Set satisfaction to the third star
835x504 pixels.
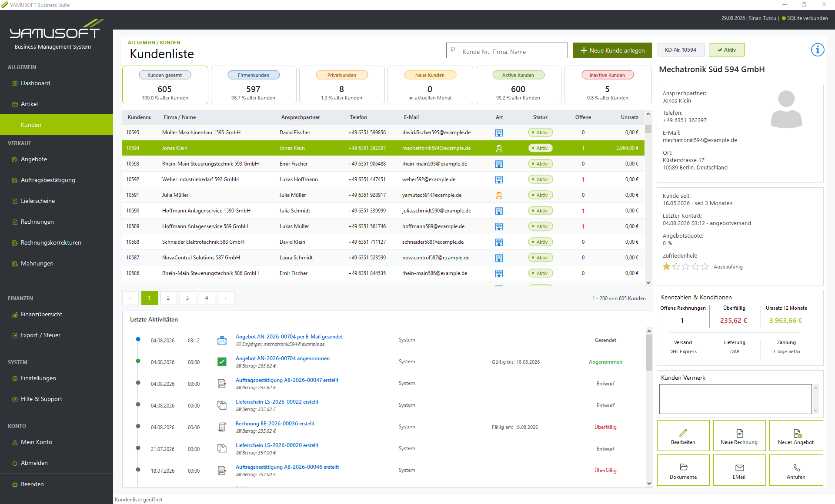coord(685,266)
